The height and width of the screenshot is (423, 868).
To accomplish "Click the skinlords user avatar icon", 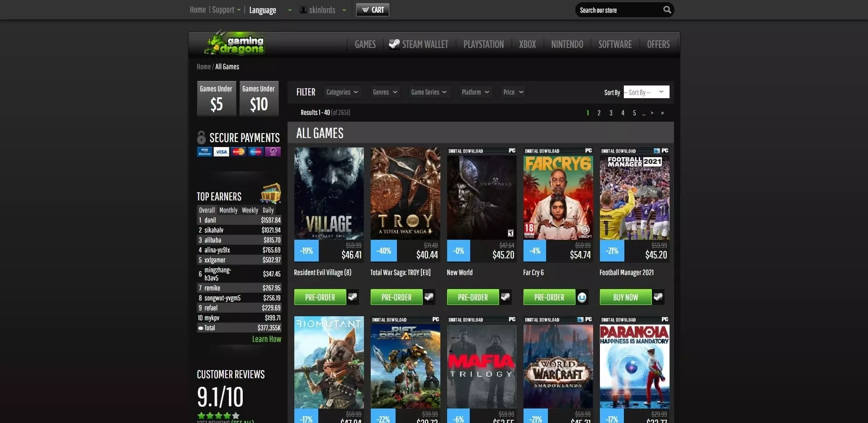I will pos(303,10).
